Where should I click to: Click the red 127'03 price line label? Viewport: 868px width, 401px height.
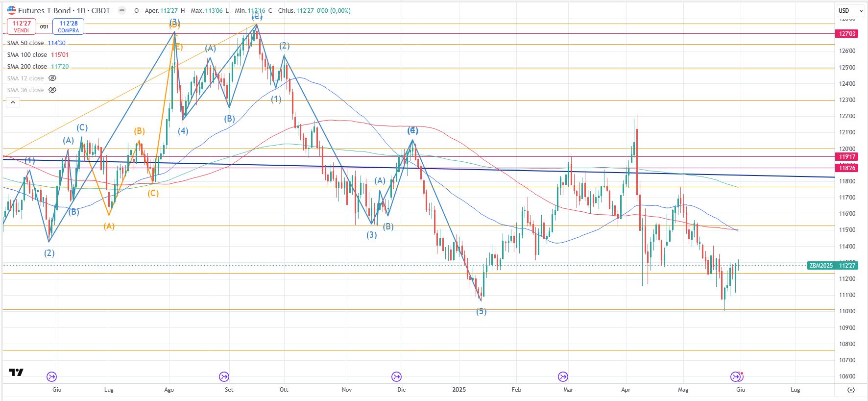(847, 34)
